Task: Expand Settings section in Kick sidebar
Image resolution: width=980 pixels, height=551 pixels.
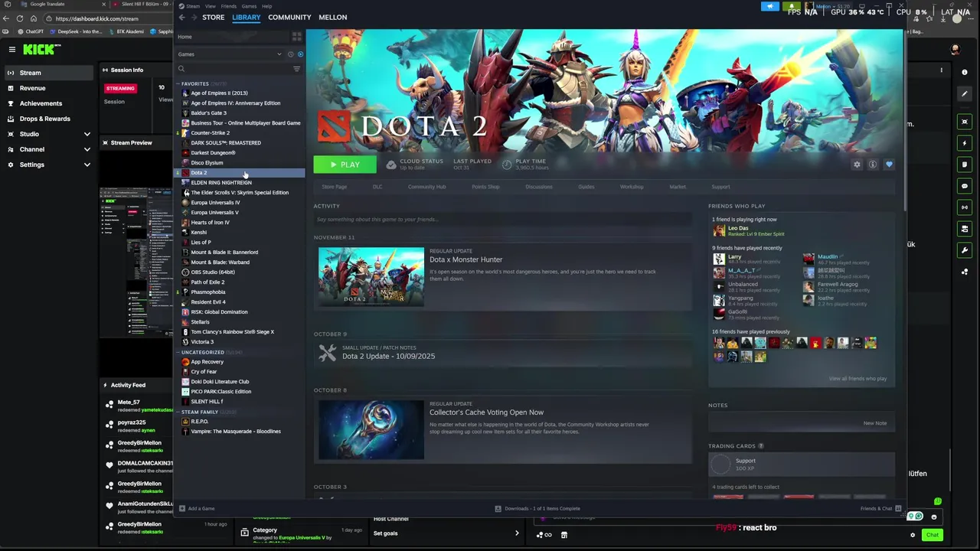Action: [87, 165]
